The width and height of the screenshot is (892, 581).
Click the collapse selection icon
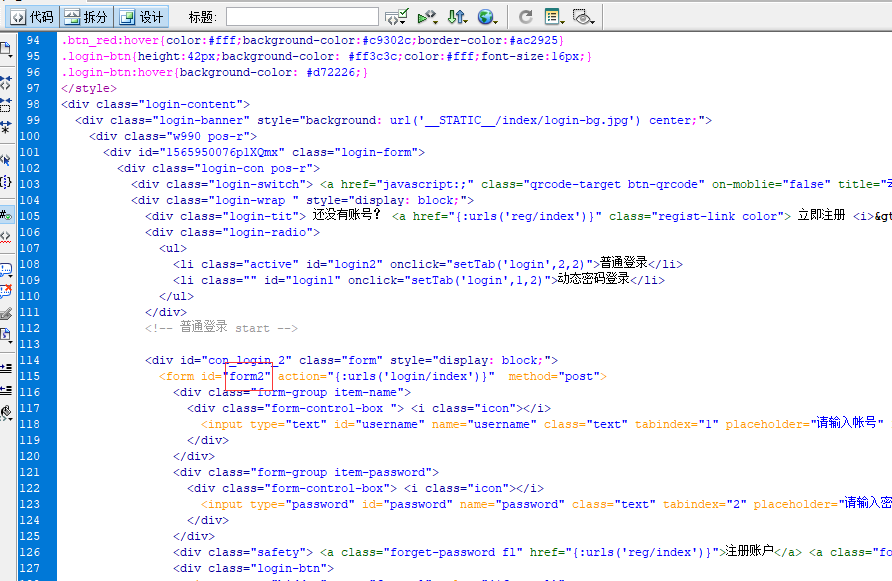7,105
